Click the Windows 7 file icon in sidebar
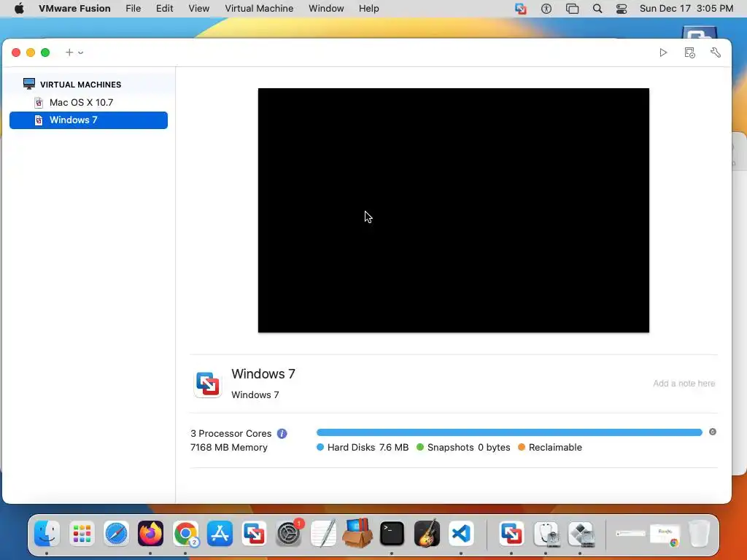 [39, 120]
